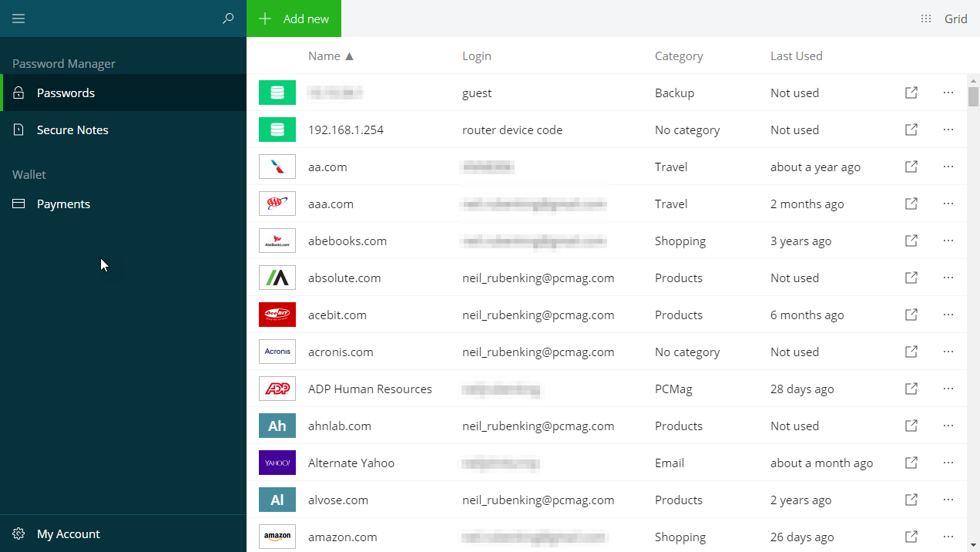980x552 pixels.
Task: Click the vertical scrollbar thumb
Action: (973, 96)
